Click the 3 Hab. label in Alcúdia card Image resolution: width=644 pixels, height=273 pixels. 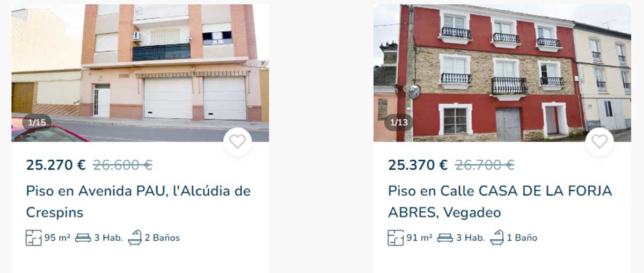pyautogui.click(x=108, y=238)
